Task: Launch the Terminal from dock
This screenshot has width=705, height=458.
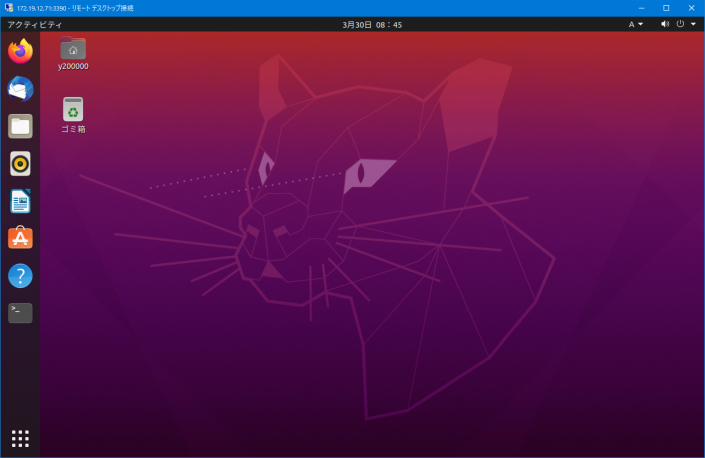Action: pyautogui.click(x=20, y=313)
